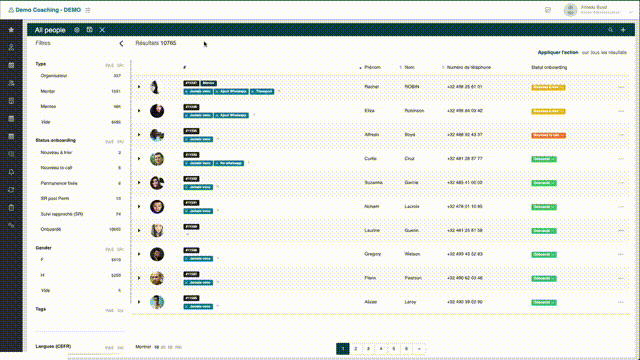
Task: Click Appliquer l'action link
Action: [x=558, y=52]
